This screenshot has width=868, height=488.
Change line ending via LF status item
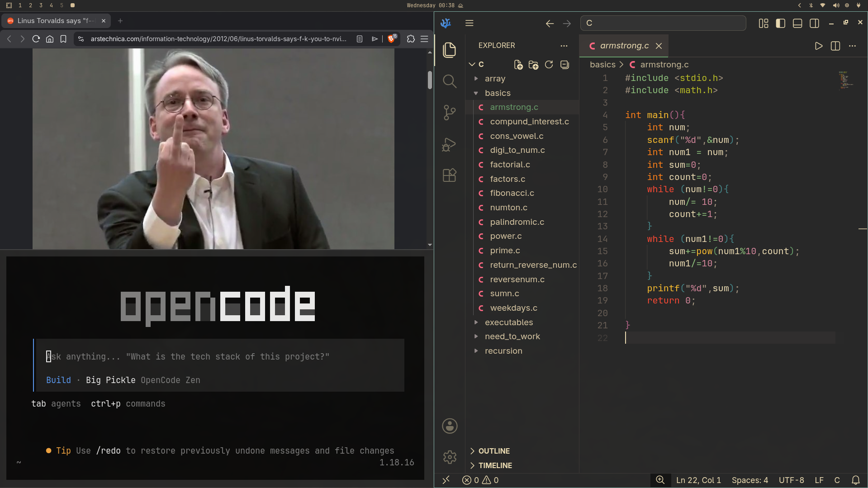pyautogui.click(x=819, y=480)
